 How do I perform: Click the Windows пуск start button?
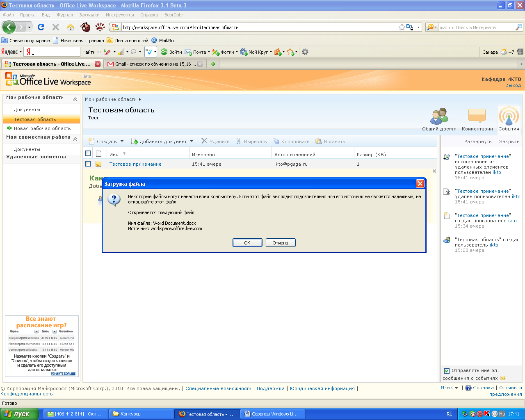point(19,414)
